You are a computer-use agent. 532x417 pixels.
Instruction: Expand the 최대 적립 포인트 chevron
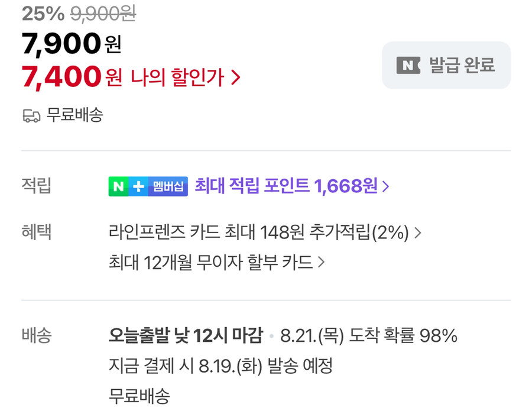coord(387,186)
